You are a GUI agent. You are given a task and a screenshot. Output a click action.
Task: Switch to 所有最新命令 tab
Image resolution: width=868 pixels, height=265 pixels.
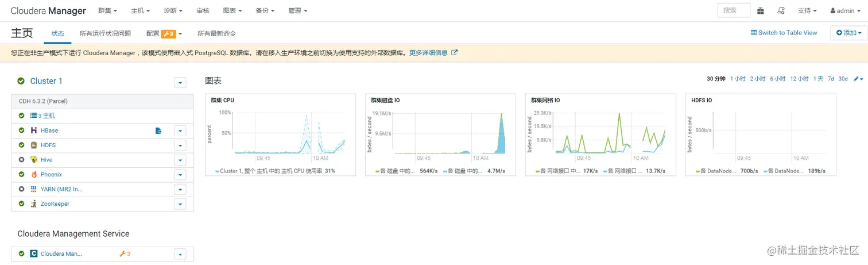(216, 33)
